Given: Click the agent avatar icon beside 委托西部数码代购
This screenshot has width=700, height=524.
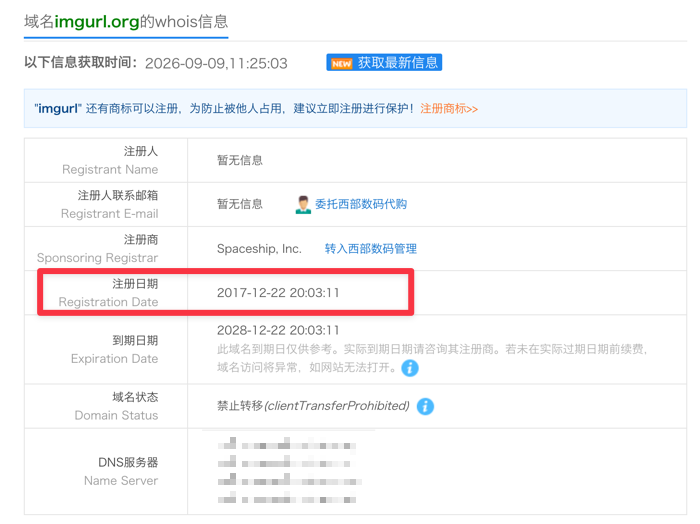Looking at the screenshot, I should 303,205.
